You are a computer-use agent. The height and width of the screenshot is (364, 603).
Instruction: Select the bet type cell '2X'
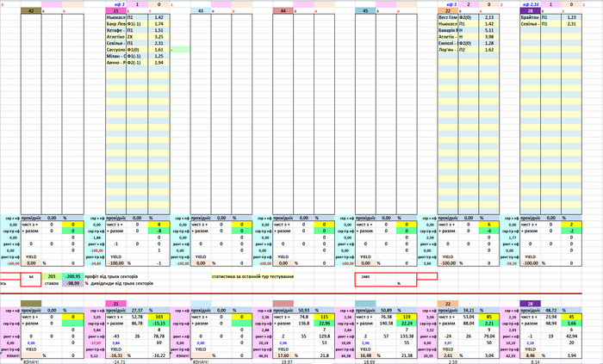[x=137, y=37]
